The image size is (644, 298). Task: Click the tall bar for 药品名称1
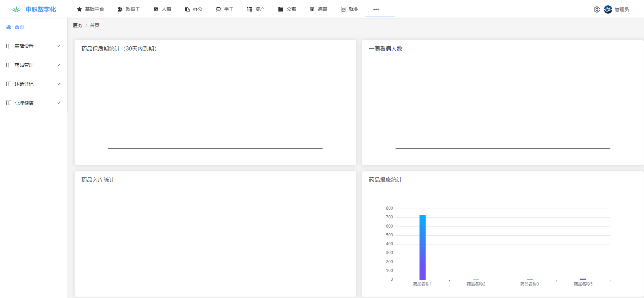pos(423,247)
